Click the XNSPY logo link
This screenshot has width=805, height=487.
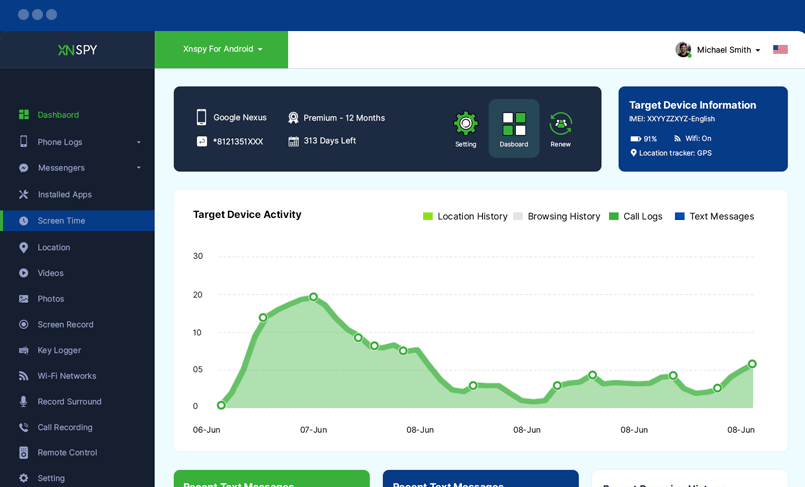point(77,50)
